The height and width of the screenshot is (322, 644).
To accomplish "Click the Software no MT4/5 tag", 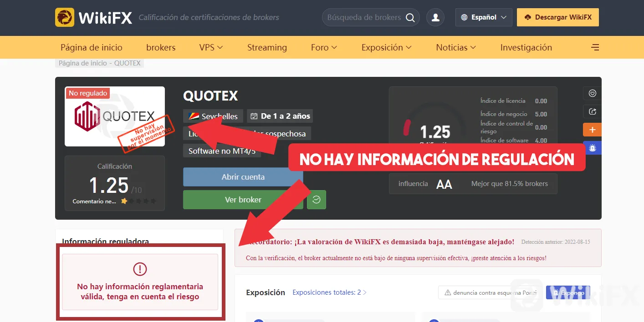I will coord(222,151).
